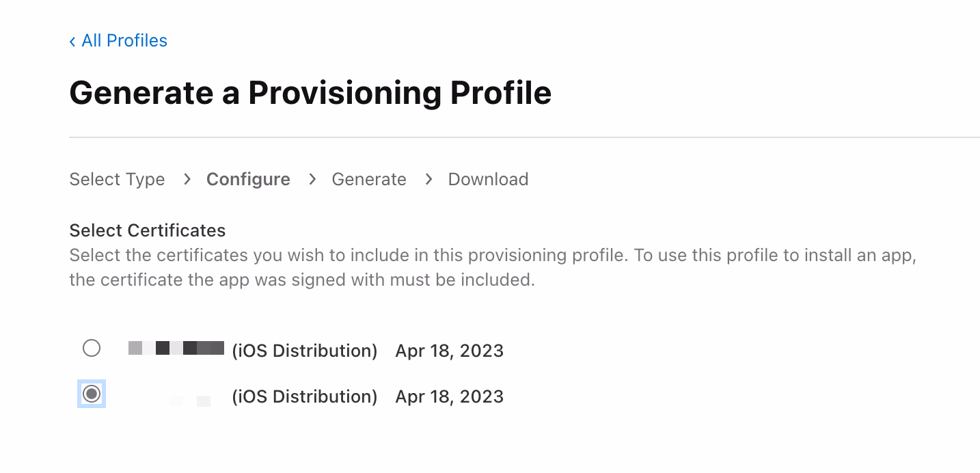
Task: Click second certificate's iOS Distribution label
Action: [x=305, y=397]
